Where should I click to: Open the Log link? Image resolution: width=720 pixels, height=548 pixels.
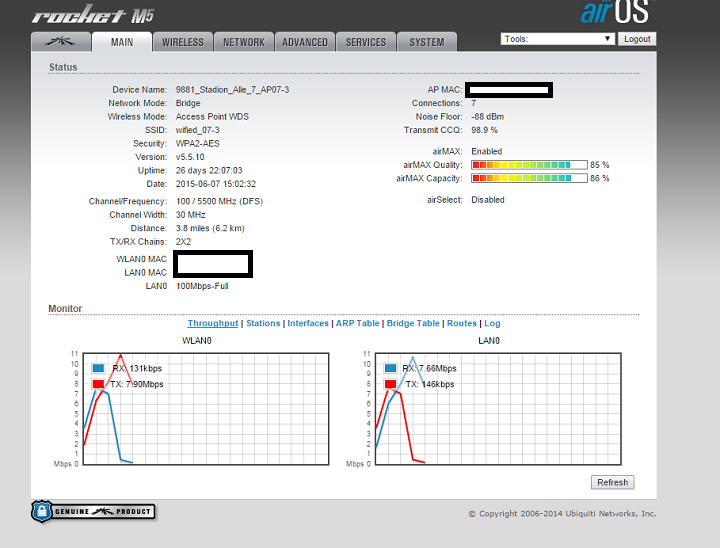492,323
